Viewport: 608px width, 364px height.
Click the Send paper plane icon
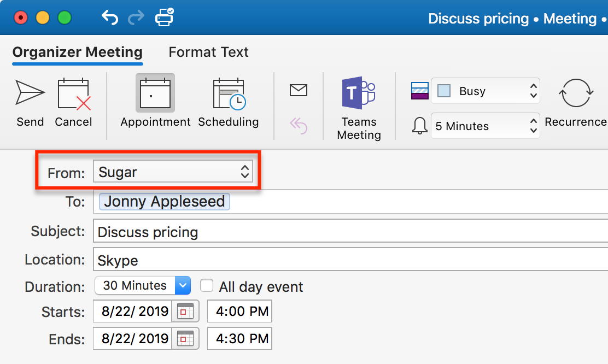click(x=30, y=93)
